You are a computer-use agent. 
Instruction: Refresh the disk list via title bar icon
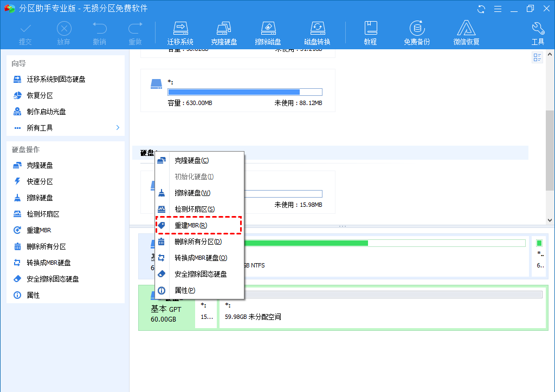click(481, 8)
